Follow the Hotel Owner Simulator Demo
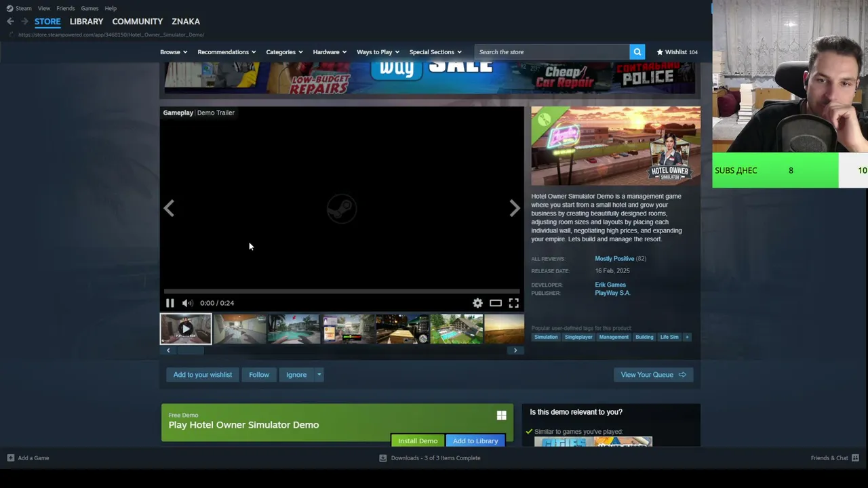The height and width of the screenshot is (488, 868). pos(259,375)
